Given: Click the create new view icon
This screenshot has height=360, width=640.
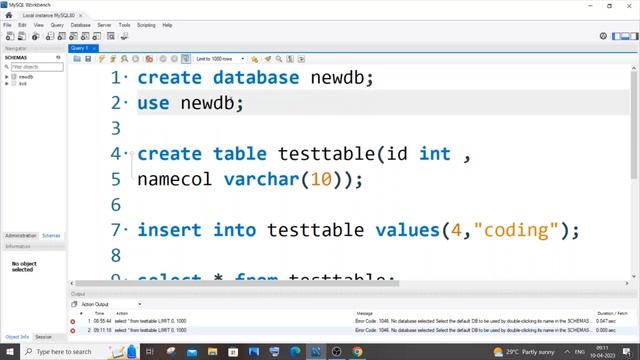Looking at the screenshot, I should pos(73,36).
